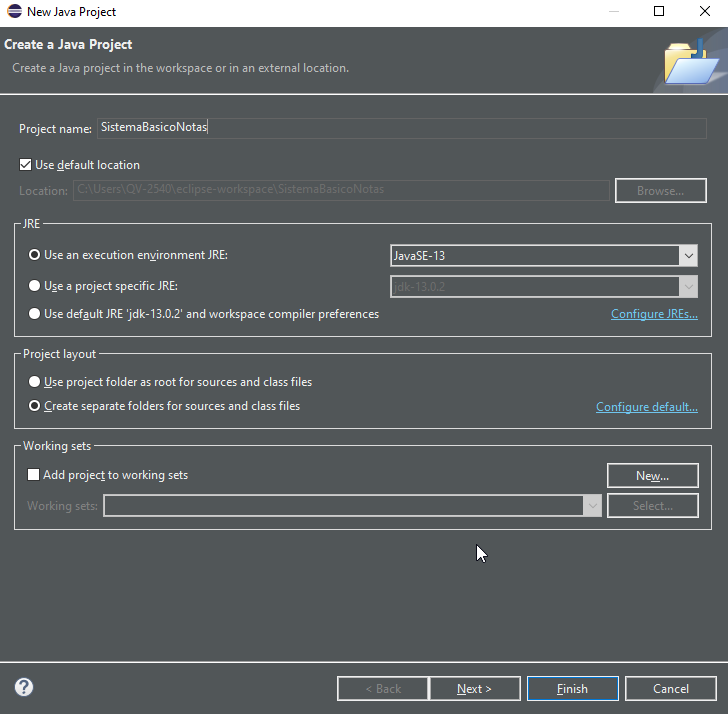Choose Use default JRE 'jdk-13.0.2' option
Screen dimensions: 728x714
click(x=35, y=314)
